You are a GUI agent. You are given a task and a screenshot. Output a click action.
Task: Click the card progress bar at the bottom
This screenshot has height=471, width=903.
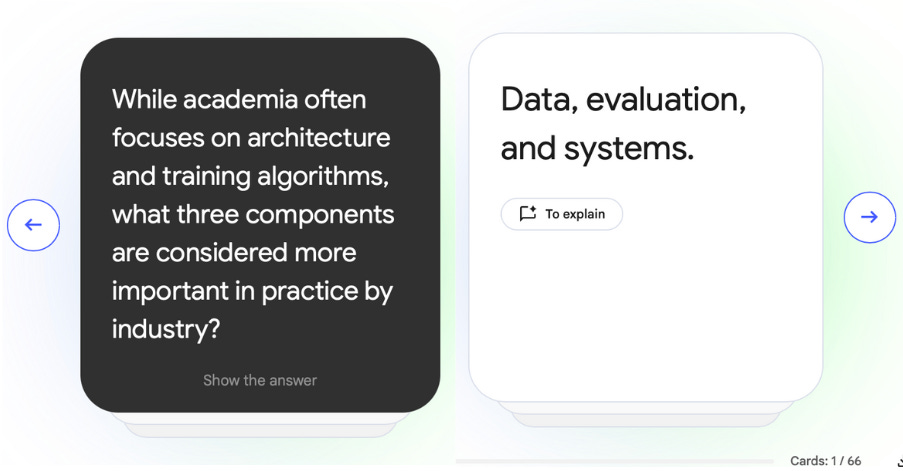[614, 461]
